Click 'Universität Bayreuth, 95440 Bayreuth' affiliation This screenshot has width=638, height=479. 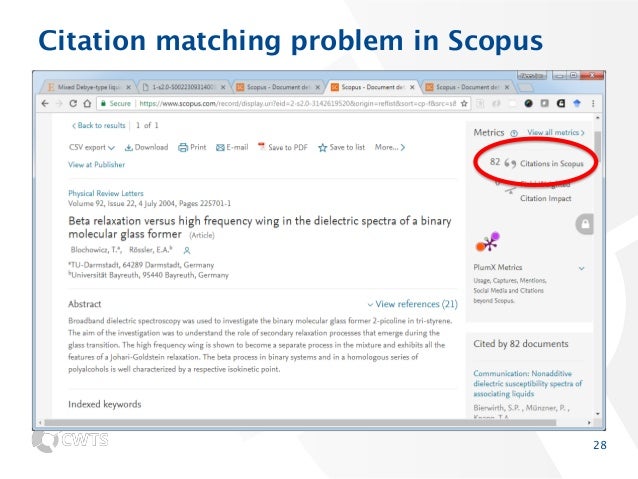149,275
